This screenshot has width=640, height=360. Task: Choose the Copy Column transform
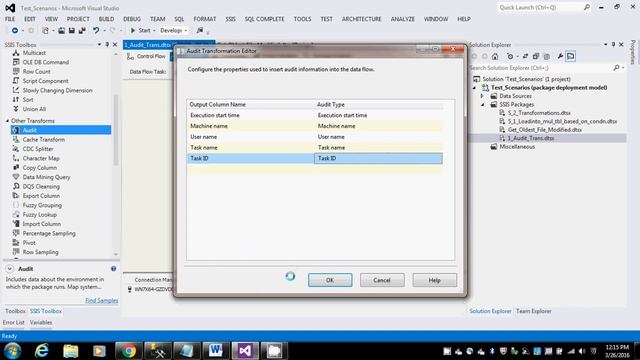40,168
